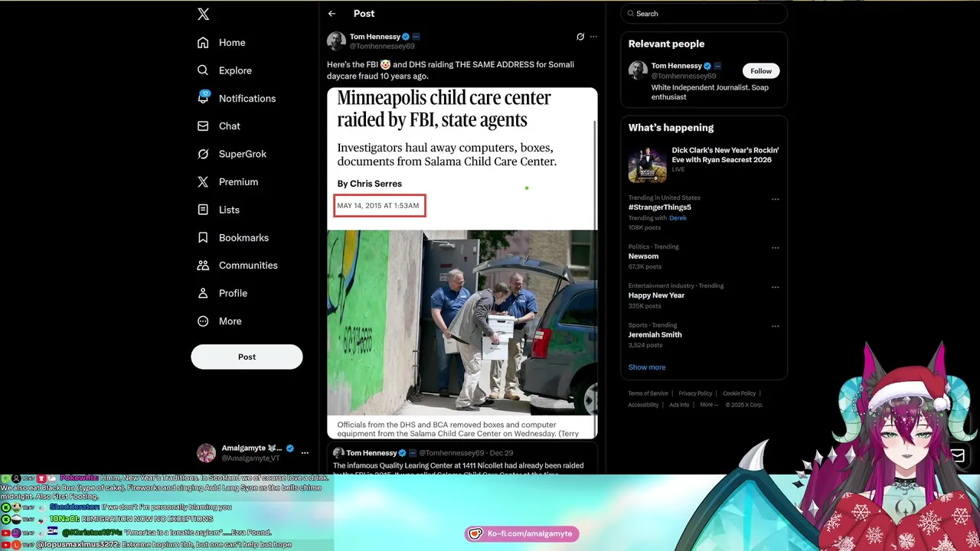Click the Post compose button
This screenshot has width=980, height=551.
[x=247, y=357]
